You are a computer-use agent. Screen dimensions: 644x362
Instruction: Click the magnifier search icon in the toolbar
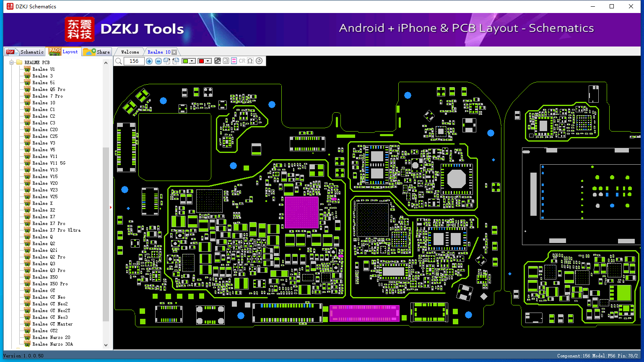(119, 61)
